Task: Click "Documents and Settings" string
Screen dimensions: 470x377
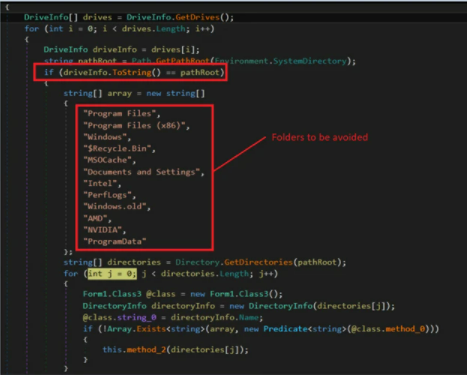Action: 142,172
